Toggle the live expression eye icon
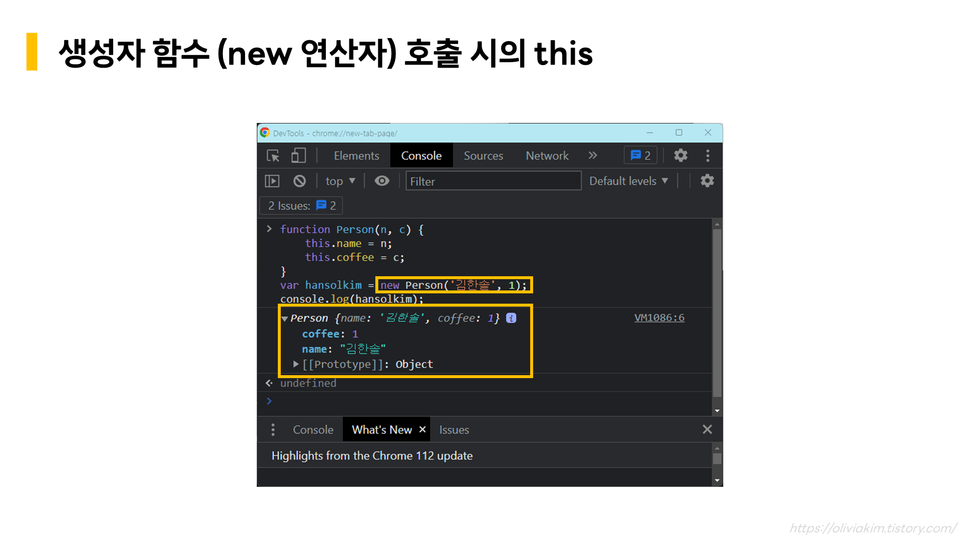 pyautogui.click(x=382, y=181)
